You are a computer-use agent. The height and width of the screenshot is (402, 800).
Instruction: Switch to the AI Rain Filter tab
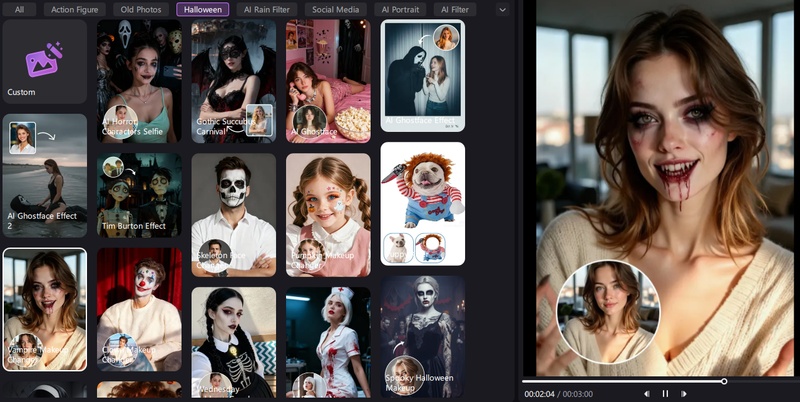pos(267,9)
